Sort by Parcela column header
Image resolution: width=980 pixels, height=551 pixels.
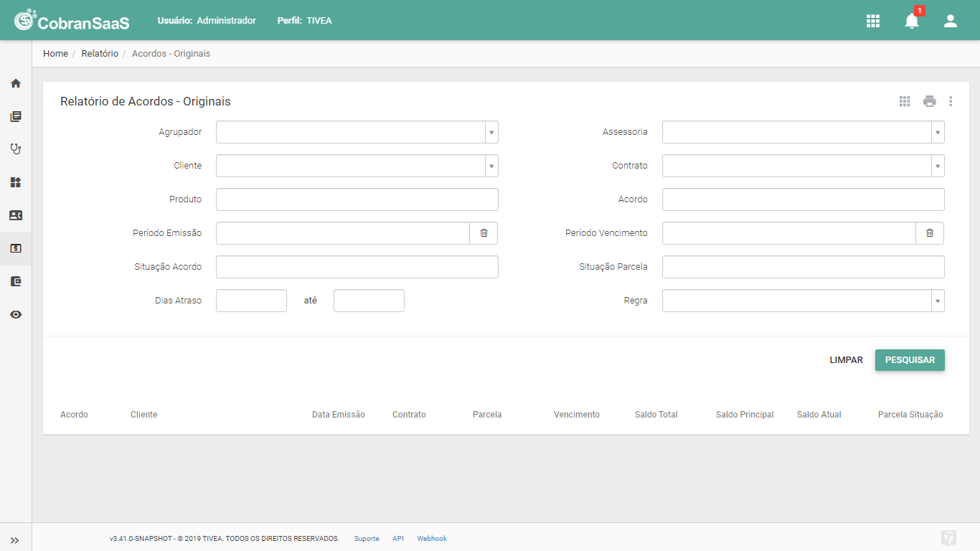click(487, 415)
